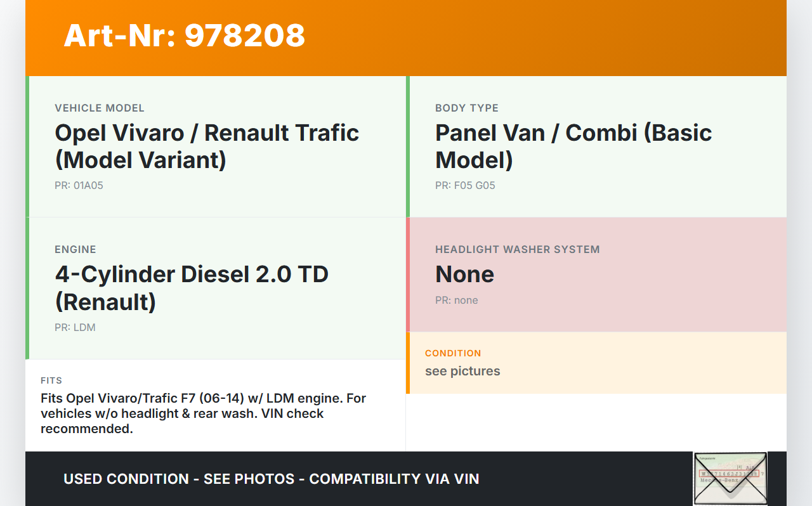Click the envelope VIN inquiry icon
Screen dimensions: 812x506
pos(730,477)
